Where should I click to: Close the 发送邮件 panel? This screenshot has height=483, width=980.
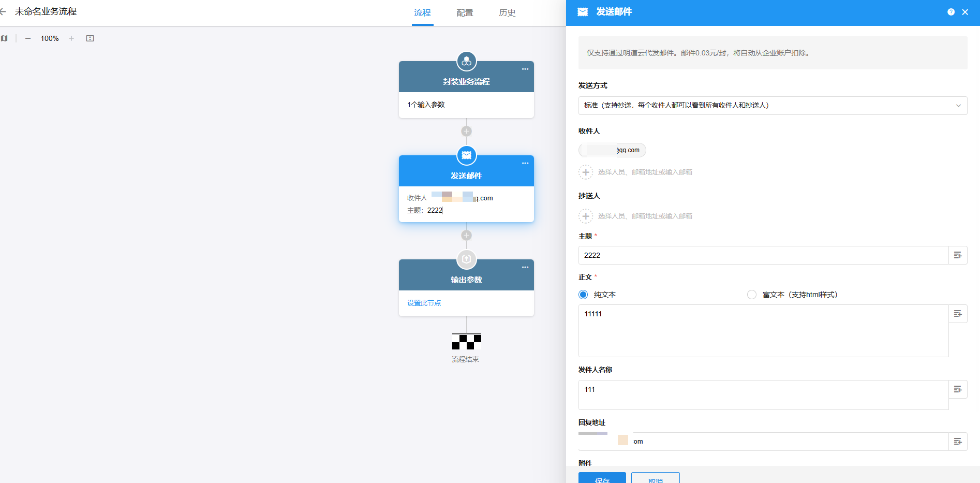(x=965, y=12)
